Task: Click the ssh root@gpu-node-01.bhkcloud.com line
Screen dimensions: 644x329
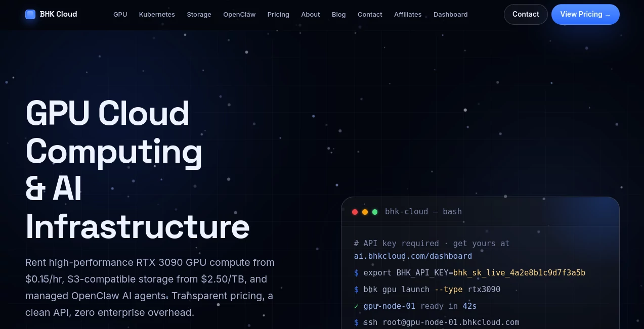Action: click(437, 322)
